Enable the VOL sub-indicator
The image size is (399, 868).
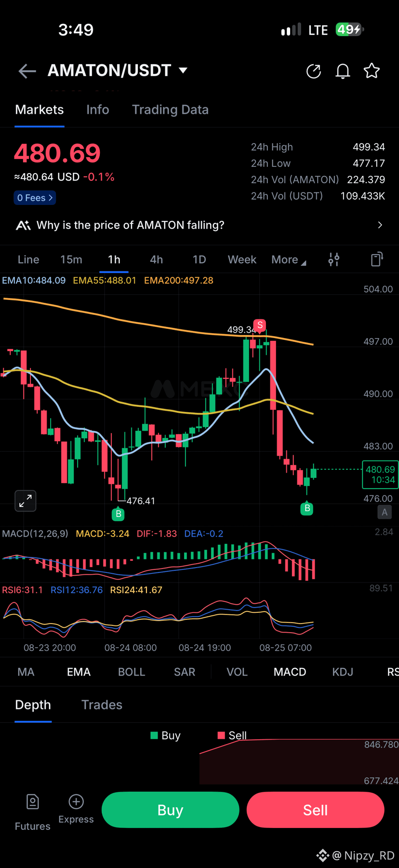(237, 672)
